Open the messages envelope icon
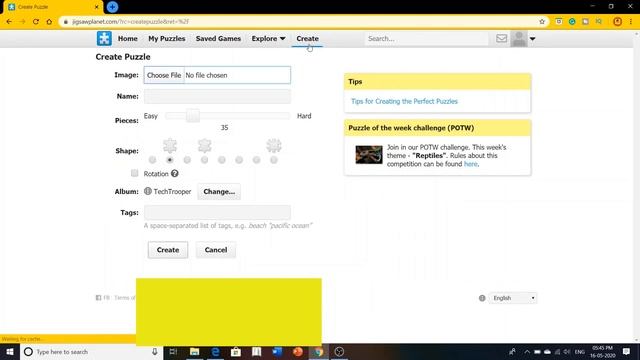 click(501, 38)
